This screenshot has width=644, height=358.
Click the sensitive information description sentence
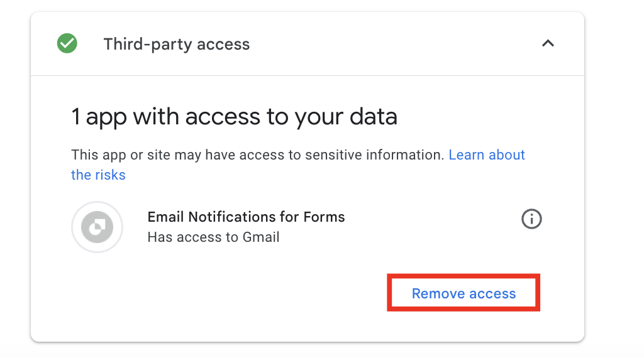[258, 155]
